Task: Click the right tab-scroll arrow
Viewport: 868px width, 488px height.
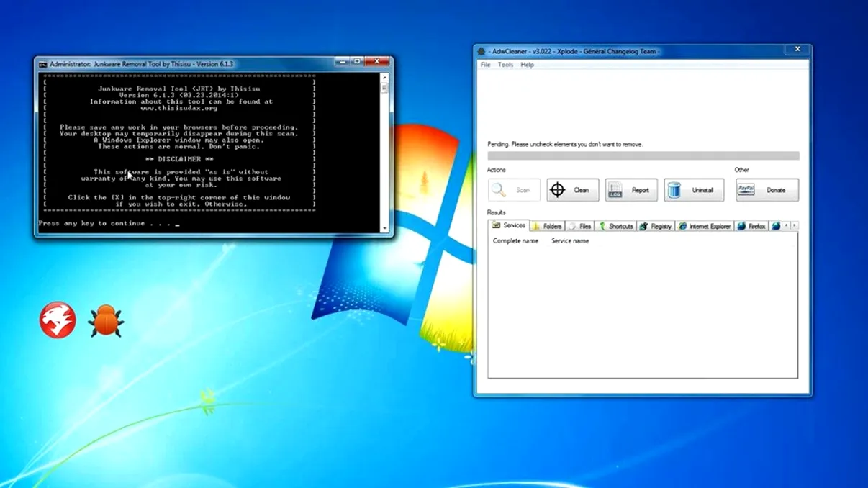Action: pyautogui.click(x=793, y=225)
